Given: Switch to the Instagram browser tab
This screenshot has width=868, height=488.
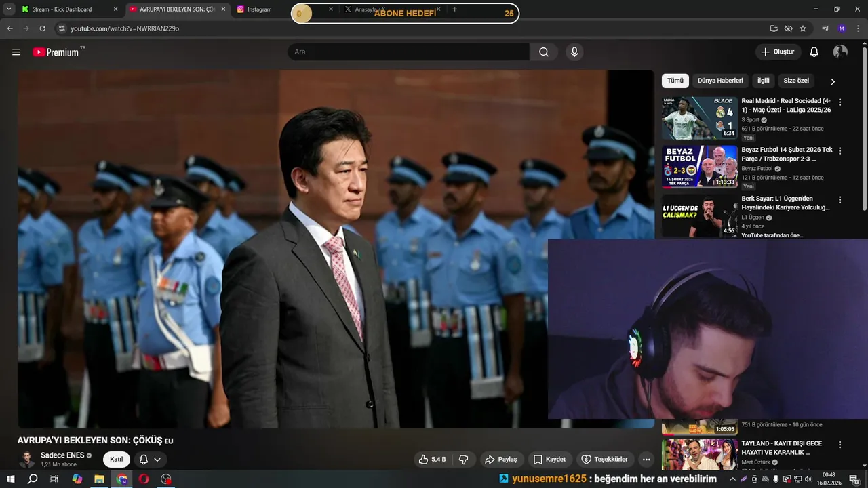Looking at the screenshot, I should point(260,9).
